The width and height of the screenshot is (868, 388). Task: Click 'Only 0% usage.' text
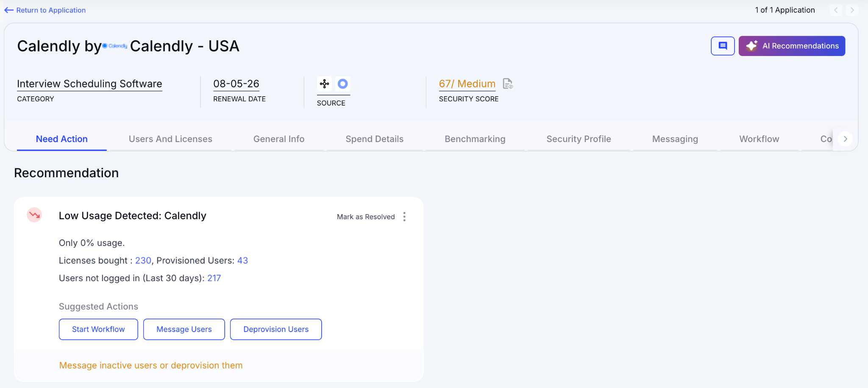point(92,243)
